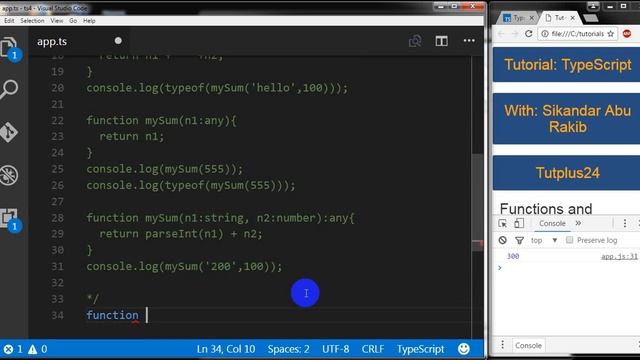Activate DevTools inspect element icon

[x=502, y=223]
